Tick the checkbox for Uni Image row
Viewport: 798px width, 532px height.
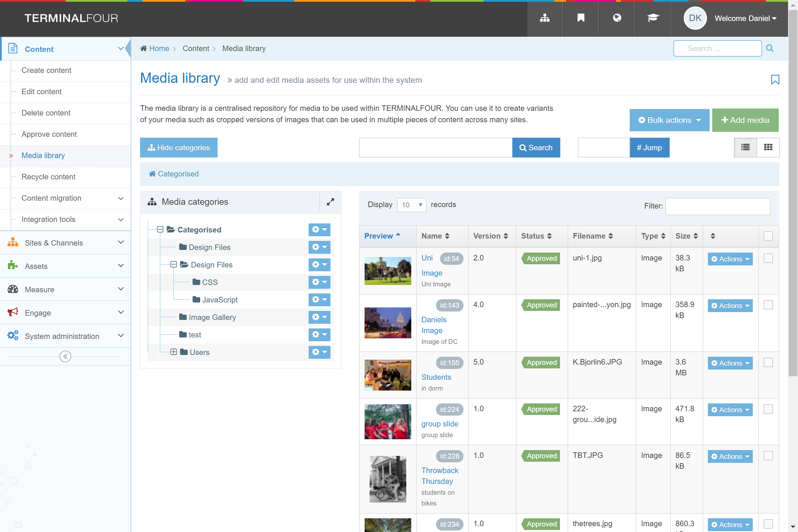(768, 258)
